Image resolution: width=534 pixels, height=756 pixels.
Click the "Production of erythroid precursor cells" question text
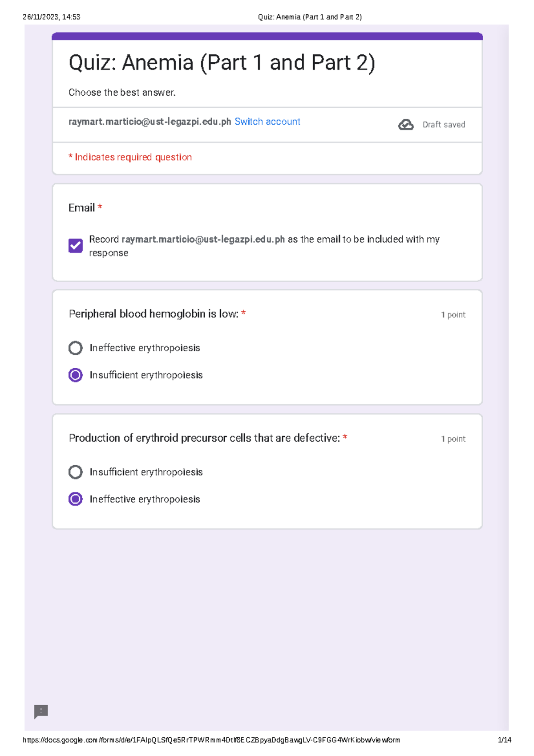click(x=204, y=438)
